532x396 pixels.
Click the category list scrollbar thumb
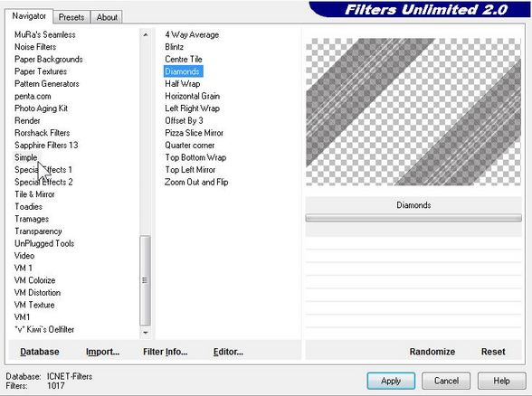145,280
